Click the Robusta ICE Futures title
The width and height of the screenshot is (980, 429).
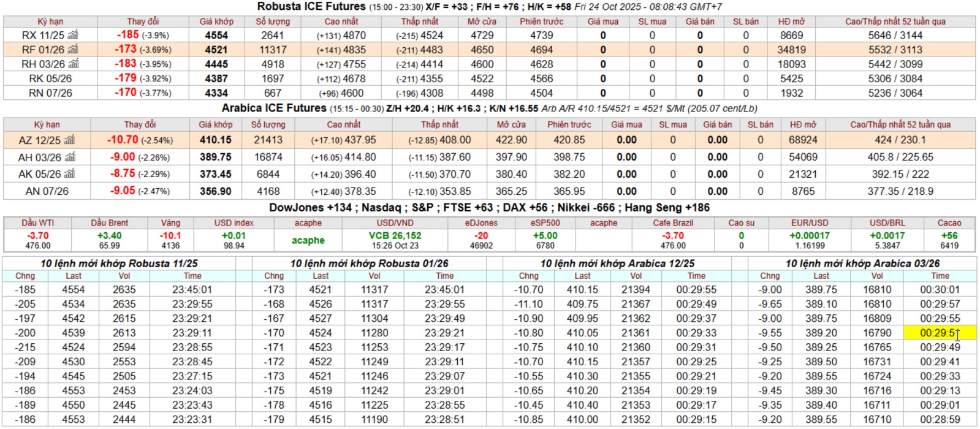click(311, 7)
